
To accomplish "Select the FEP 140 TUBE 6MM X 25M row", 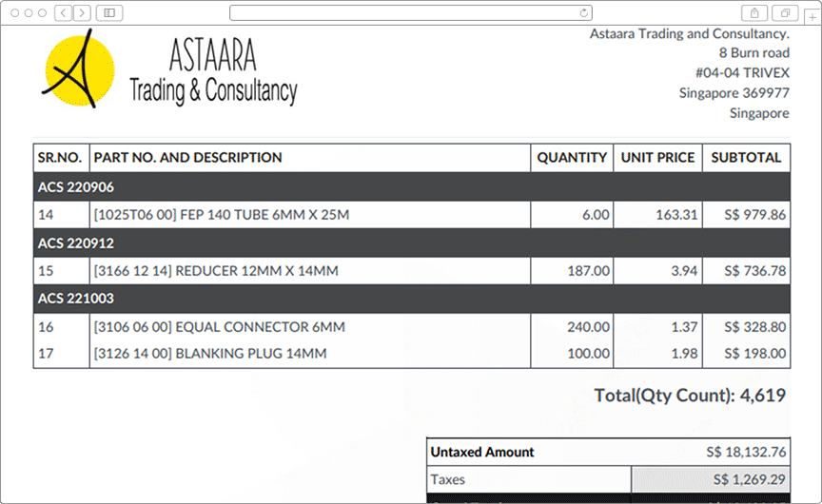I will (221, 215).
